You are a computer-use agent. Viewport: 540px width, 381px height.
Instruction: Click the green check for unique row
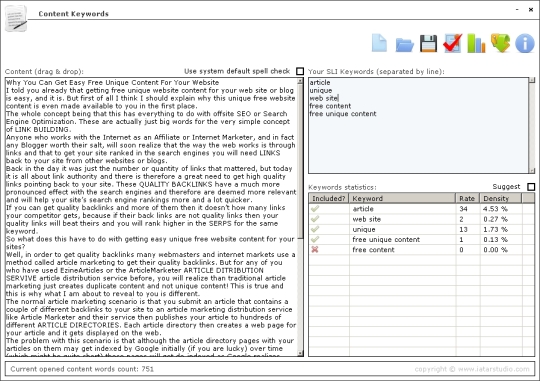[x=315, y=229]
